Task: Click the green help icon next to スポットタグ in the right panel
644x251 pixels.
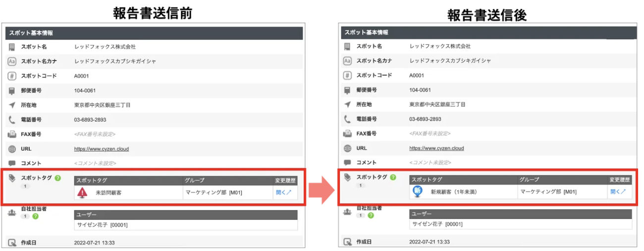Action: [393, 177]
